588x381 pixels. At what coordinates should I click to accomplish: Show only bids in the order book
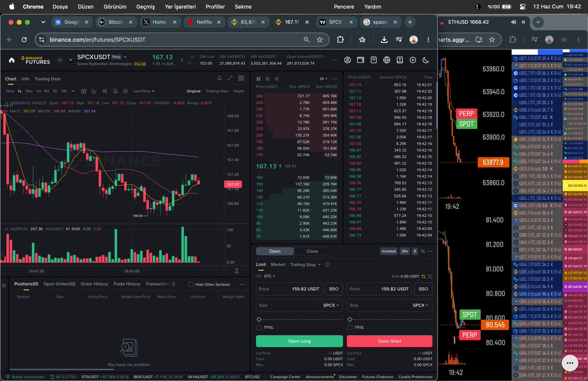pos(267,78)
